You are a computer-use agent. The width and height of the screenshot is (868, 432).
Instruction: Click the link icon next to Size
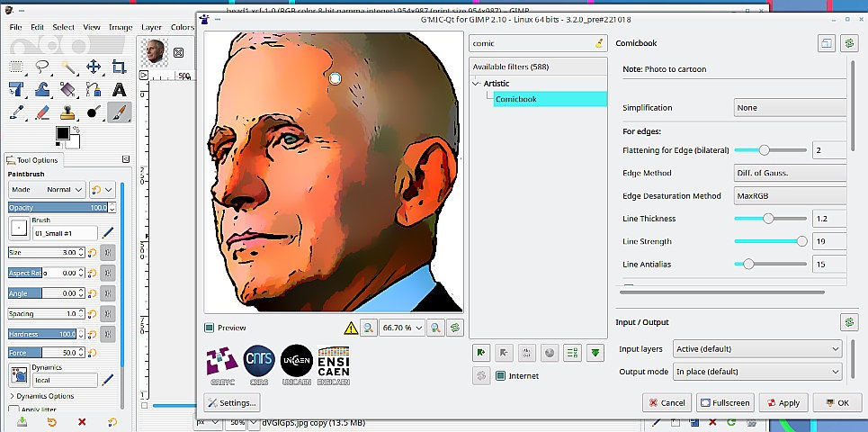point(108,253)
